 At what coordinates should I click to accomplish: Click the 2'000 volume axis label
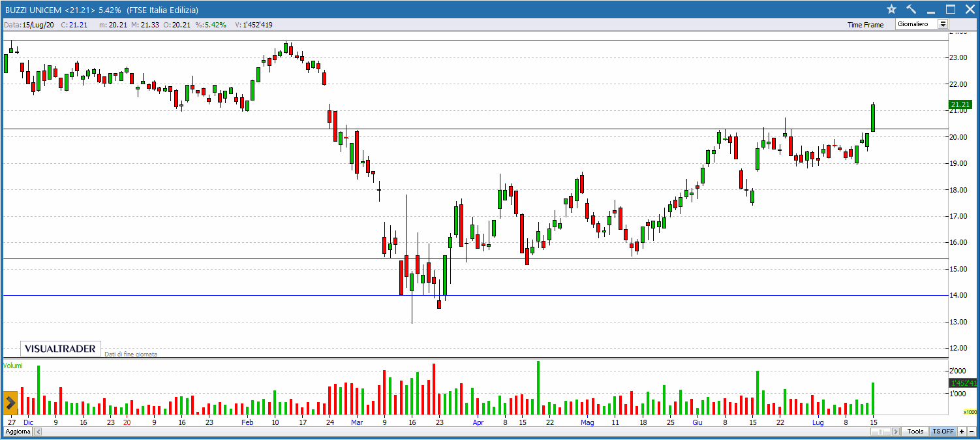click(x=959, y=371)
